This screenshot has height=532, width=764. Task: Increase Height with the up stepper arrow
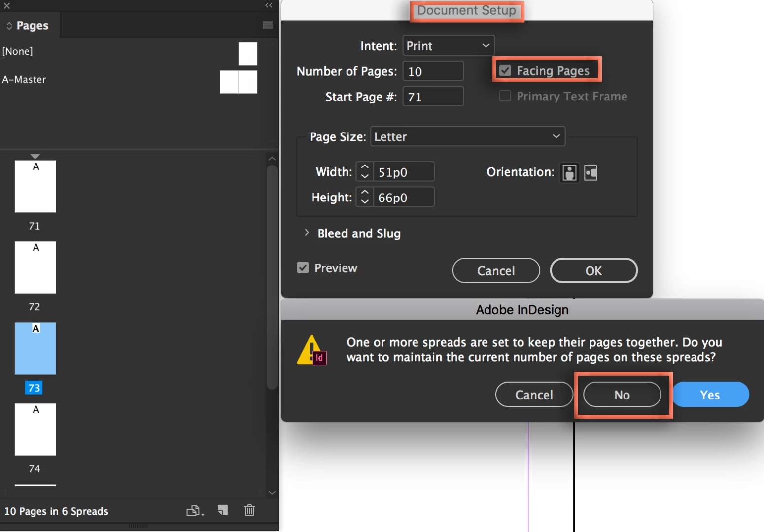click(365, 192)
